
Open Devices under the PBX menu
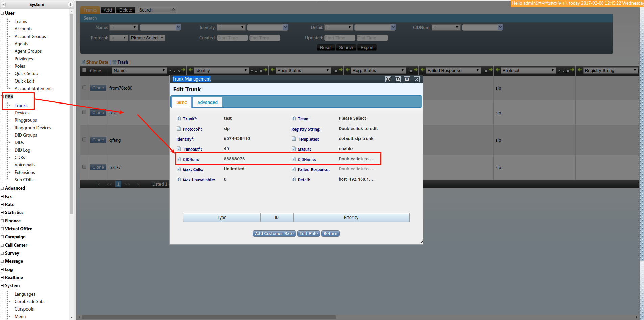22,113
